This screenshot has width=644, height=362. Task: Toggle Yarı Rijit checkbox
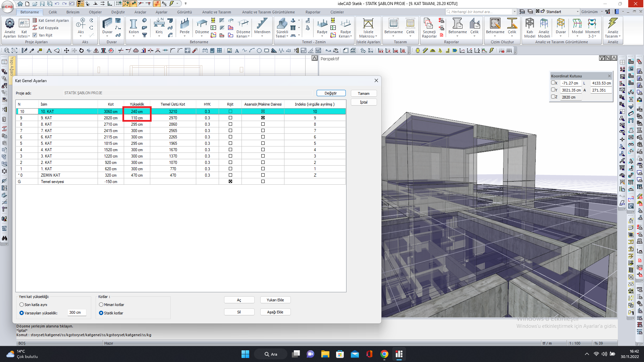tap(35, 35)
